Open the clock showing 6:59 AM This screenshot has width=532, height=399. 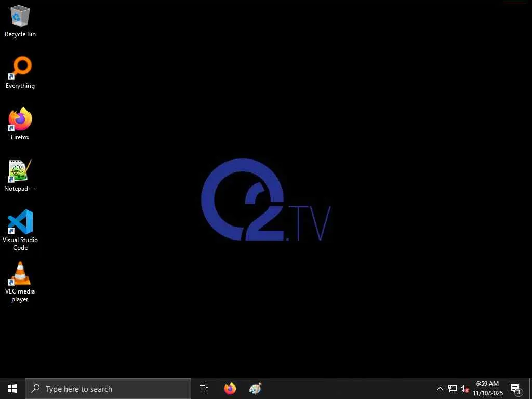[x=488, y=389]
